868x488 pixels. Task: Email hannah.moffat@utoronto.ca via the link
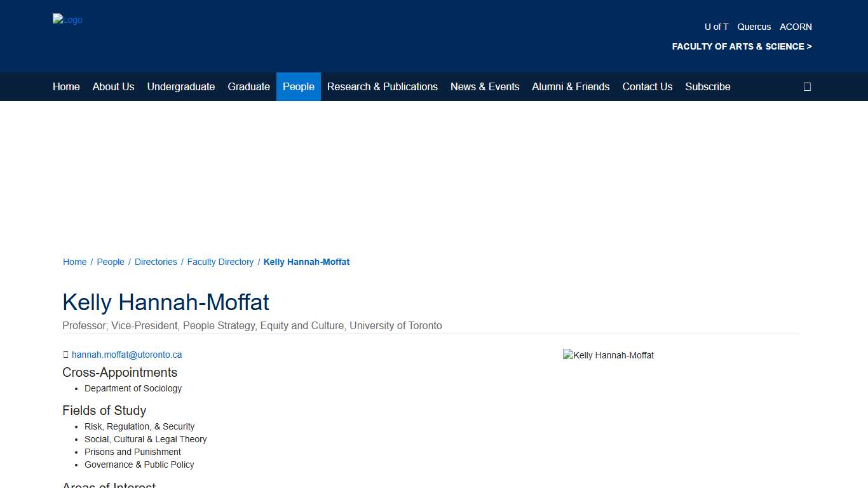tap(126, 355)
